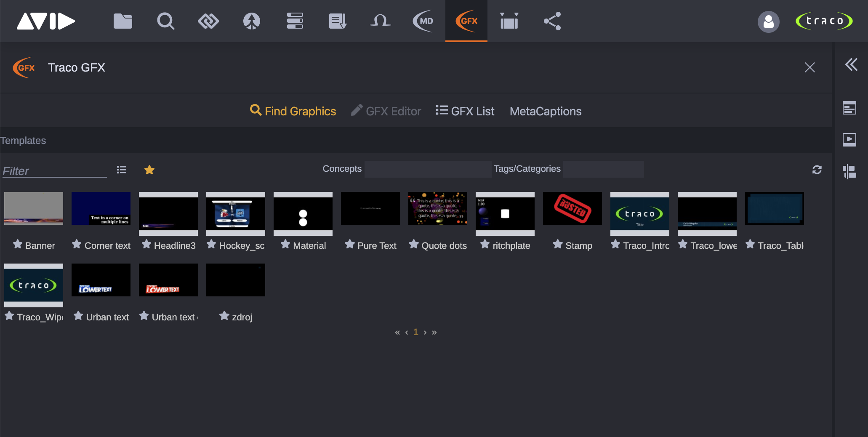Open the MD metadata app icon
This screenshot has width=868, height=437.
click(x=423, y=21)
